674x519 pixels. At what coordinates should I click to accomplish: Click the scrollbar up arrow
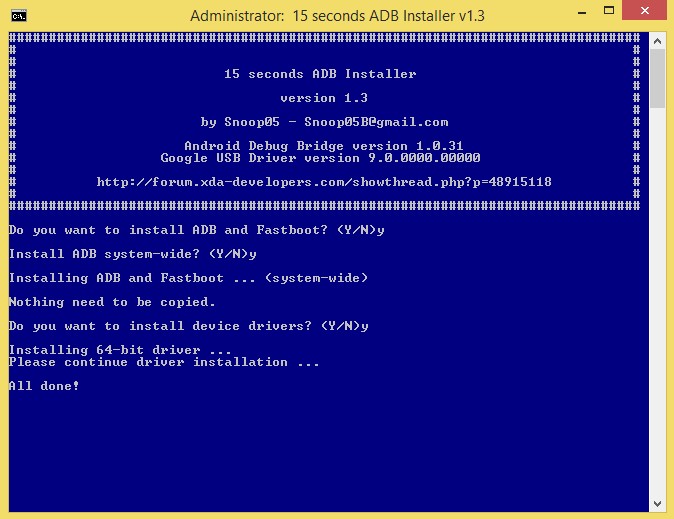coord(657,41)
